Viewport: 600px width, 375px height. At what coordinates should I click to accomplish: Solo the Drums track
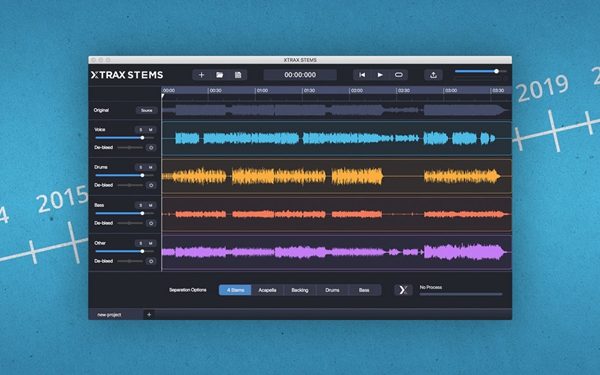point(140,167)
